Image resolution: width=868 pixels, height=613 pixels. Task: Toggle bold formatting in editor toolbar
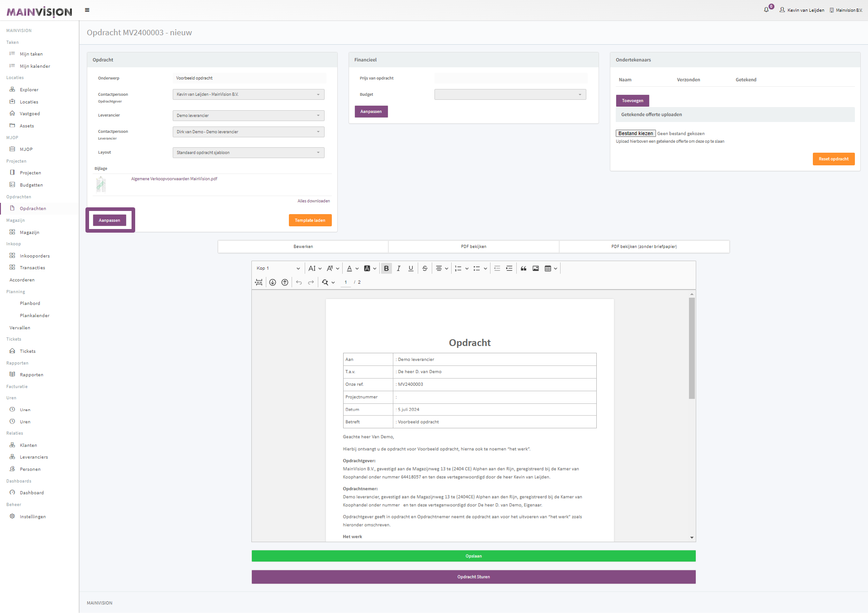coord(386,268)
